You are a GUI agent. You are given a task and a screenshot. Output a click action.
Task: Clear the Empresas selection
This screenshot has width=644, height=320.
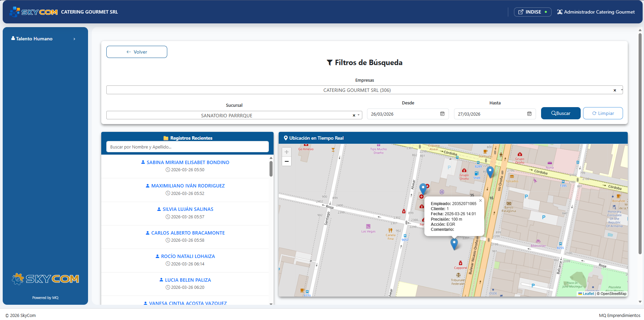click(615, 90)
